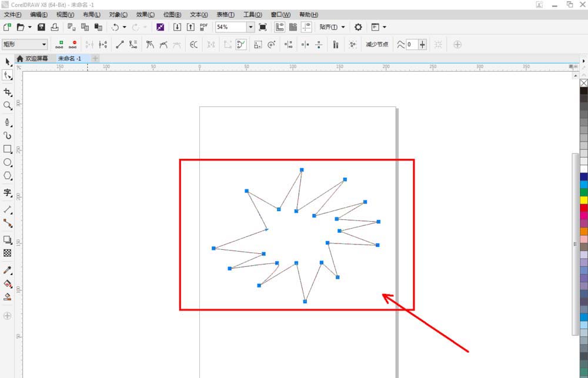Toggle Reflect nodes vertically button
The width and height of the screenshot is (588, 378).
click(319, 45)
